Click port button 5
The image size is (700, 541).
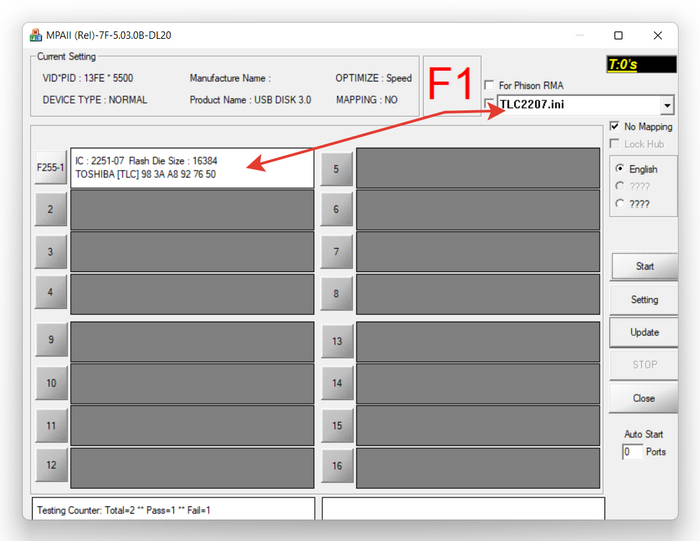coord(336,169)
